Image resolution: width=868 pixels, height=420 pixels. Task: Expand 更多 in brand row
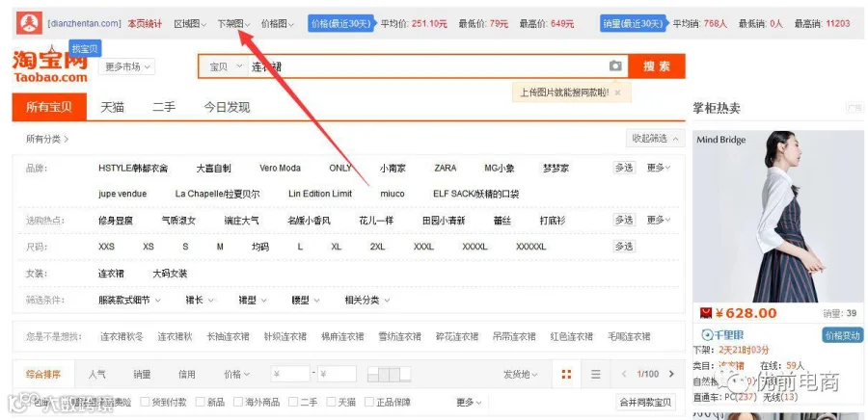[x=659, y=168]
